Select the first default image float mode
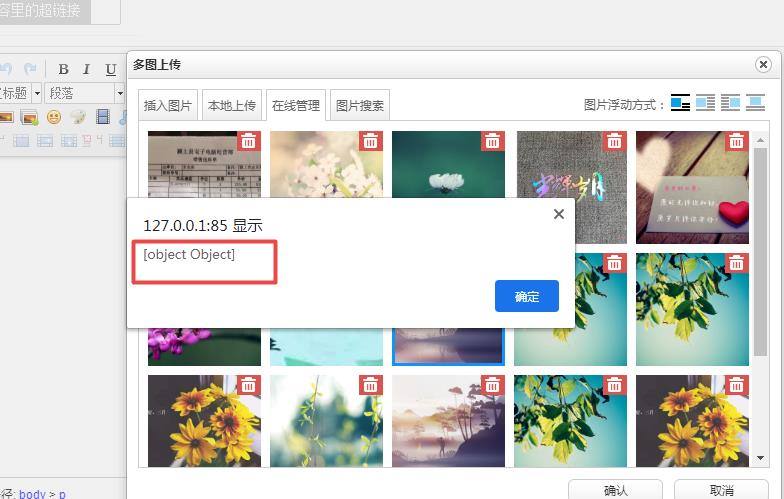Screen dimensions: 784x499 click(680, 103)
